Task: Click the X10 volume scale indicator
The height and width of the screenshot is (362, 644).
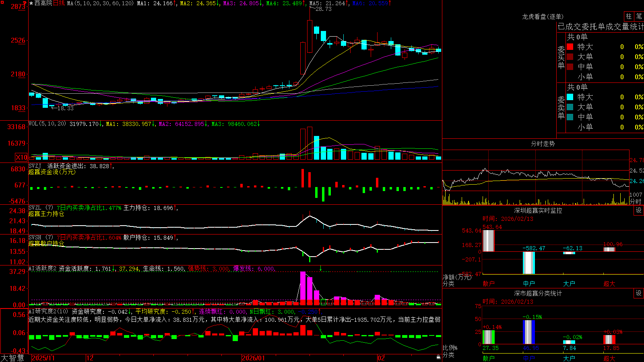Action: pyautogui.click(x=21, y=157)
